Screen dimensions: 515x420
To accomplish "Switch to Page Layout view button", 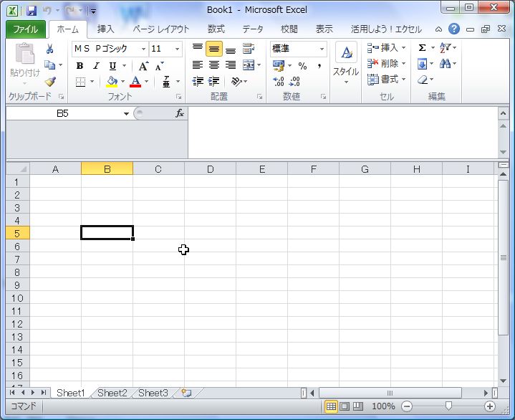I will pos(345,406).
